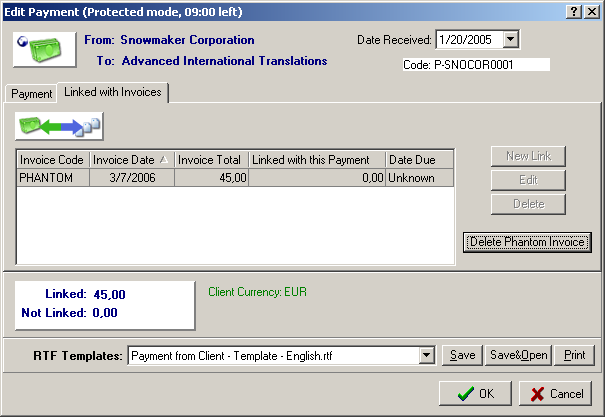
Task: Click the 45,00 invoice total cell
Action: (x=211, y=178)
